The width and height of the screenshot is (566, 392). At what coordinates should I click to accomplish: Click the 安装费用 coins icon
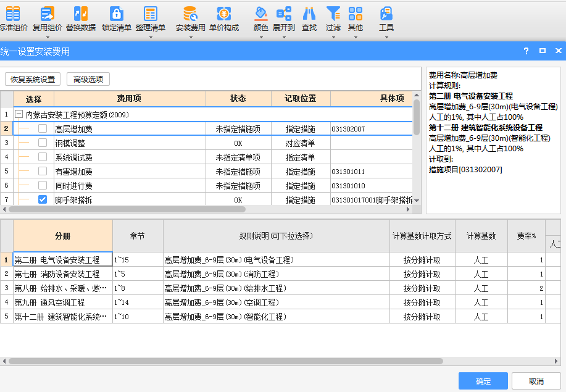pos(190,14)
